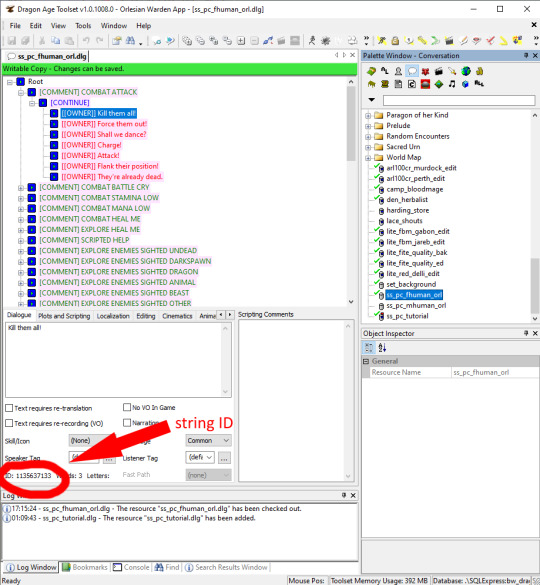The width and height of the screenshot is (540, 585).
Task: Click the Copy toolbar icon
Action: [56, 41]
